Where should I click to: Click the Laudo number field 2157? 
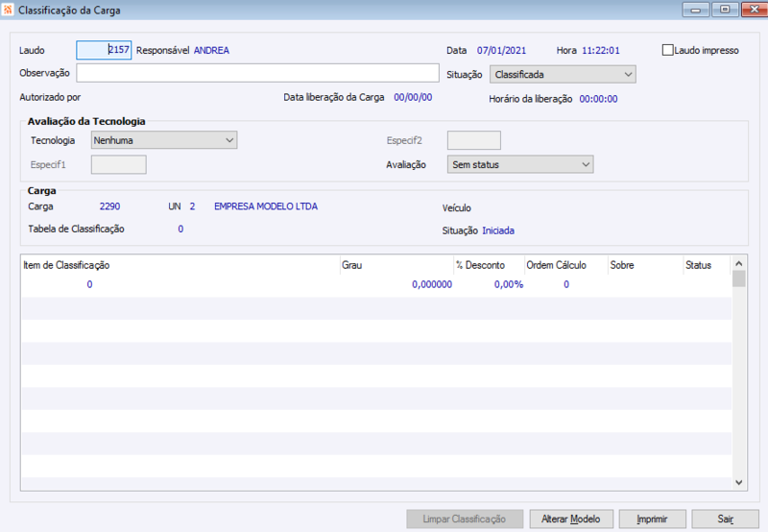pos(104,50)
